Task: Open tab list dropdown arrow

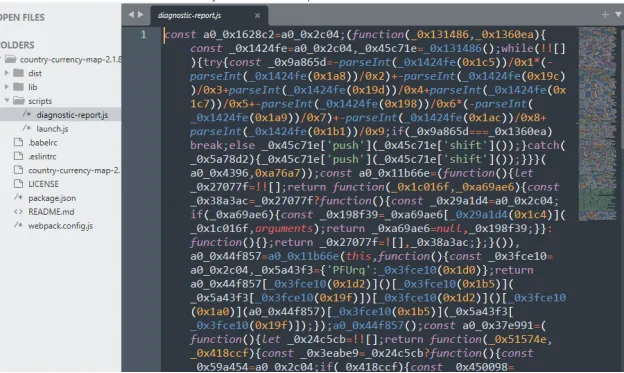Action: pos(618,14)
